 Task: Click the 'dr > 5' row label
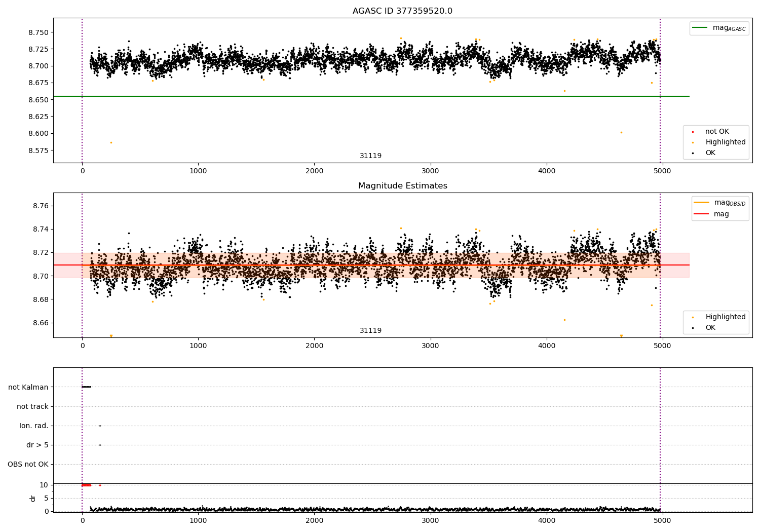tap(37, 445)
